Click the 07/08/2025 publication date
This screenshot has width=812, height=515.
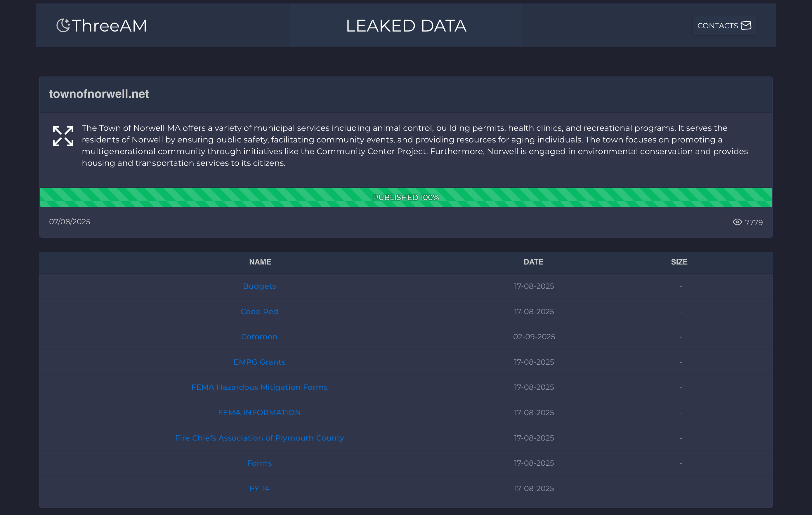[x=70, y=221]
